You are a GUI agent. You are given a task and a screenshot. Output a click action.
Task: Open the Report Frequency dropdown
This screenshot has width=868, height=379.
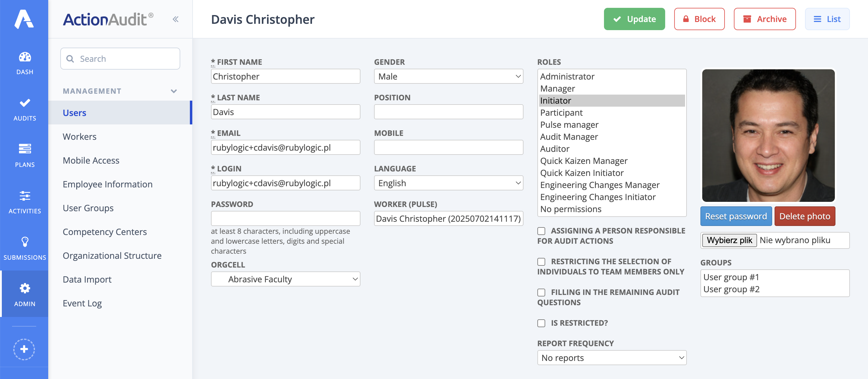coord(612,358)
